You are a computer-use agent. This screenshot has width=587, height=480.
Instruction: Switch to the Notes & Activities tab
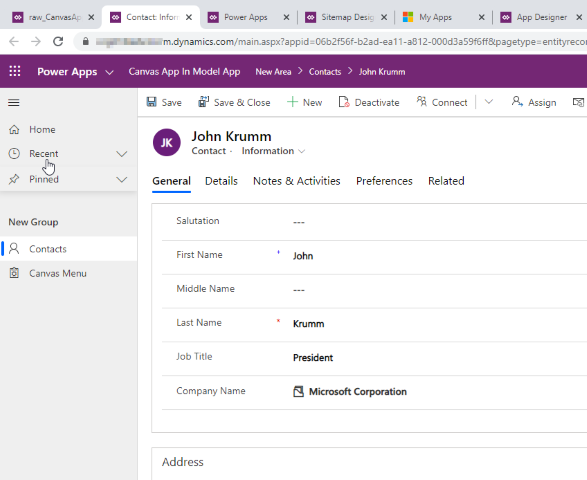pos(296,181)
